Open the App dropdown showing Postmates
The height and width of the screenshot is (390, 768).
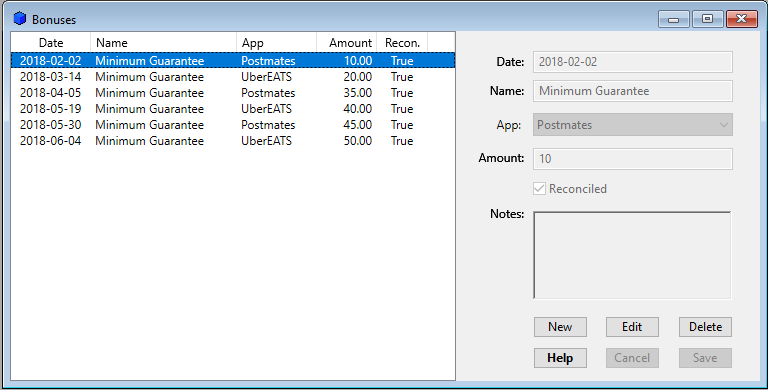[x=633, y=125]
